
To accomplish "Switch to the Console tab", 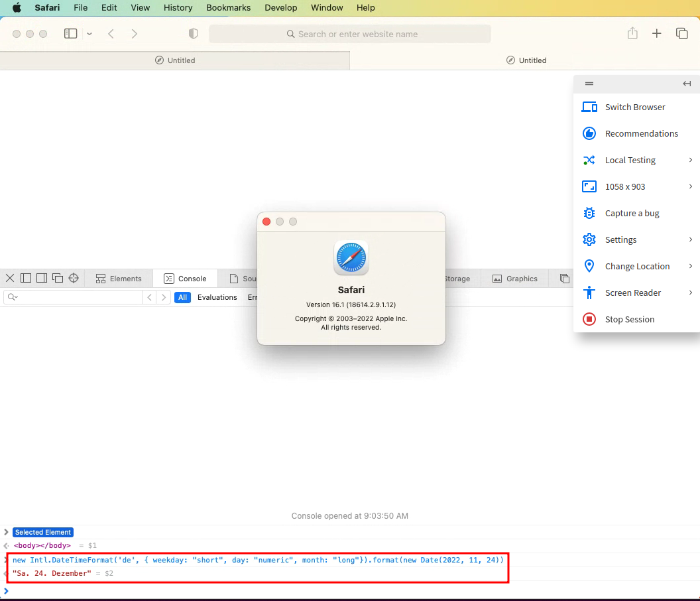I will [x=185, y=279].
